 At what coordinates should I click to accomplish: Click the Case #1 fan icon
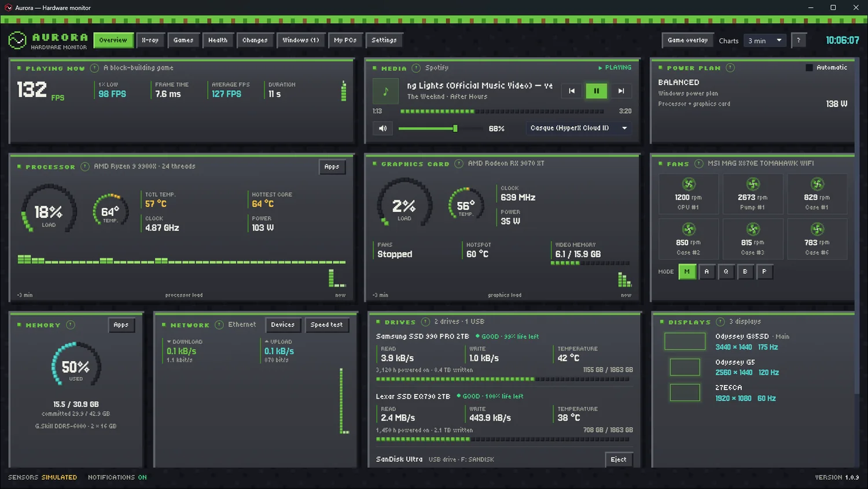point(817,185)
